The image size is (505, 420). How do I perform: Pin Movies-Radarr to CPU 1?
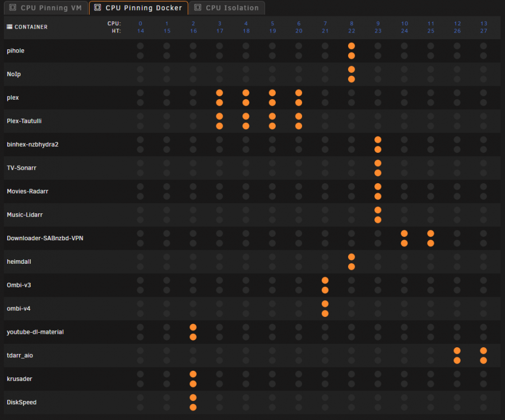(166, 186)
